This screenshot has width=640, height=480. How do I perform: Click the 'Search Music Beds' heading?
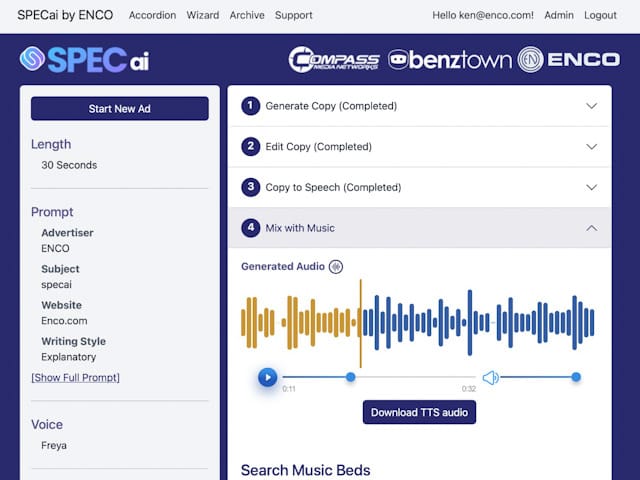click(305, 470)
